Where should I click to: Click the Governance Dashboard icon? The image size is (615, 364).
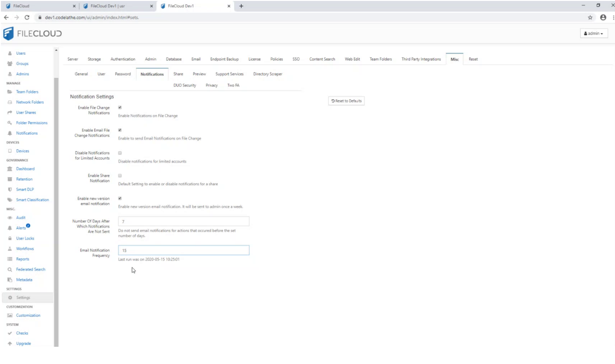coord(10,169)
